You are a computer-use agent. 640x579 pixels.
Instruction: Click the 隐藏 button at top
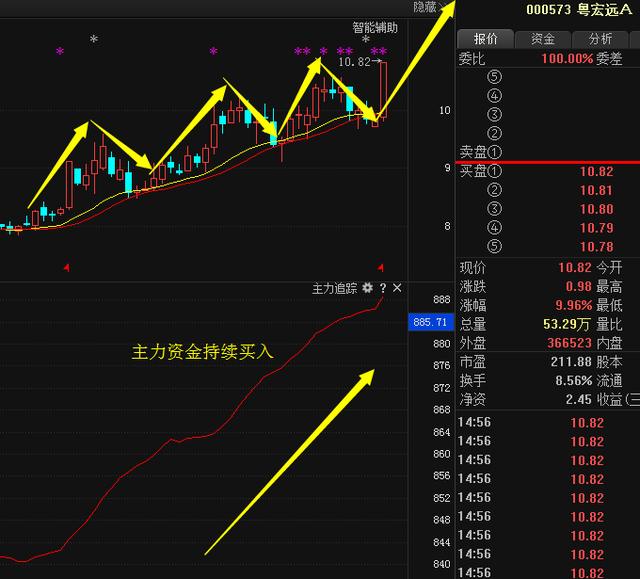tap(425, 7)
